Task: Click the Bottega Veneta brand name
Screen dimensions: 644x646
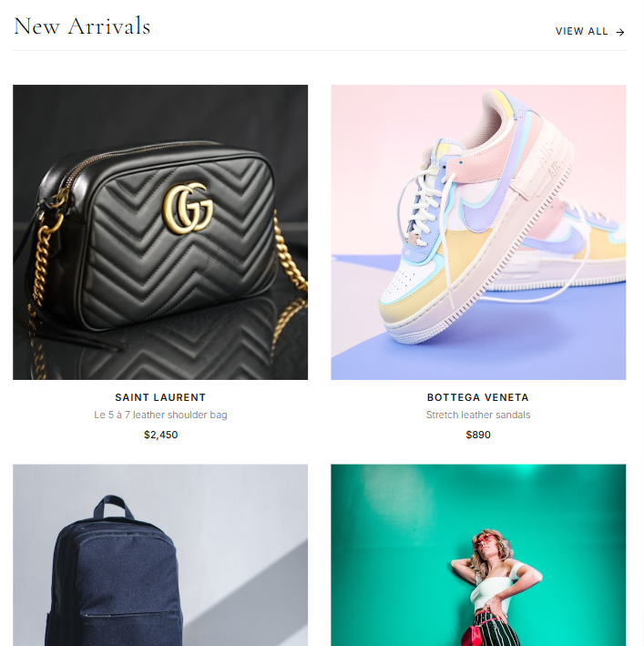Action: click(478, 397)
